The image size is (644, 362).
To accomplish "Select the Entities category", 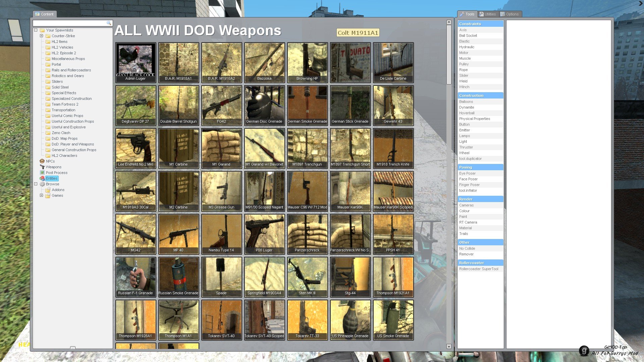I will 52,178.
